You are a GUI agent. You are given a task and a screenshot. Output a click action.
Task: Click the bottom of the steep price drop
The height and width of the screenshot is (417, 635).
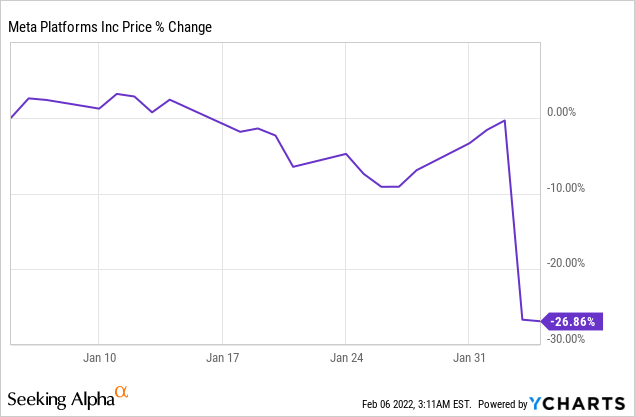(x=523, y=319)
